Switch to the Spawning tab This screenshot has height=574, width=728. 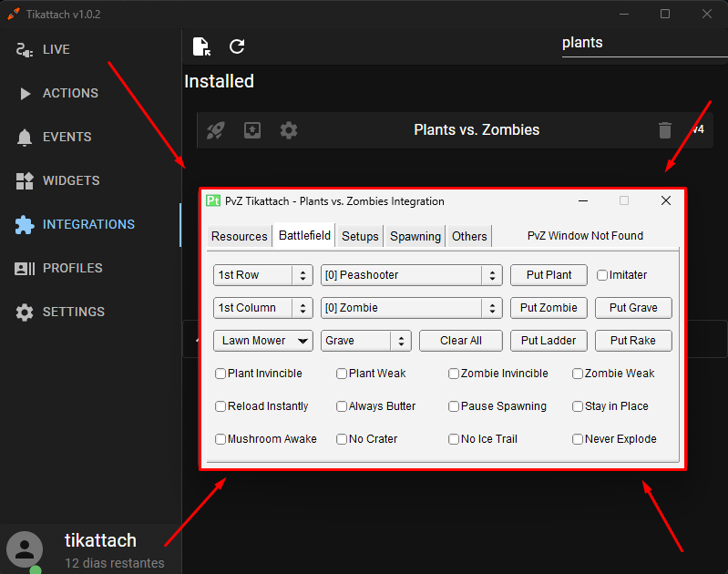(415, 236)
